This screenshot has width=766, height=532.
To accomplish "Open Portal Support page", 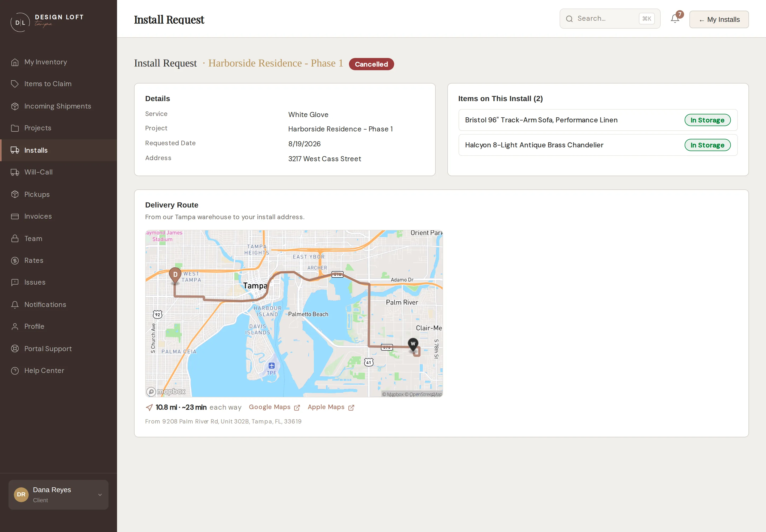I will (58, 349).
